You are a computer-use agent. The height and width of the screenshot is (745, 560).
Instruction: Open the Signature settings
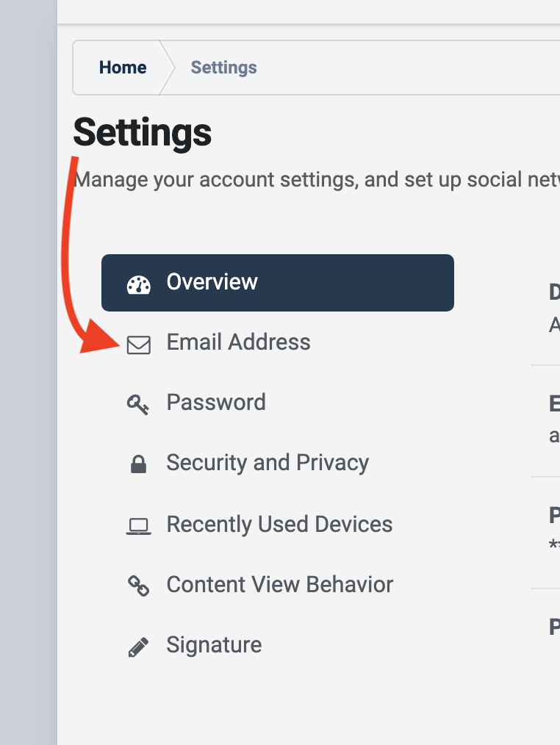(214, 644)
